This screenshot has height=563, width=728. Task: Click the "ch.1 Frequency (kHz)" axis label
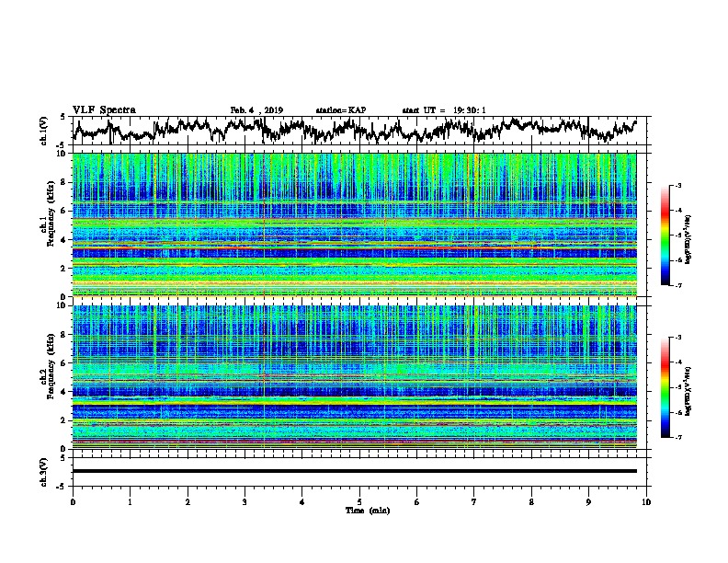click(x=47, y=214)
